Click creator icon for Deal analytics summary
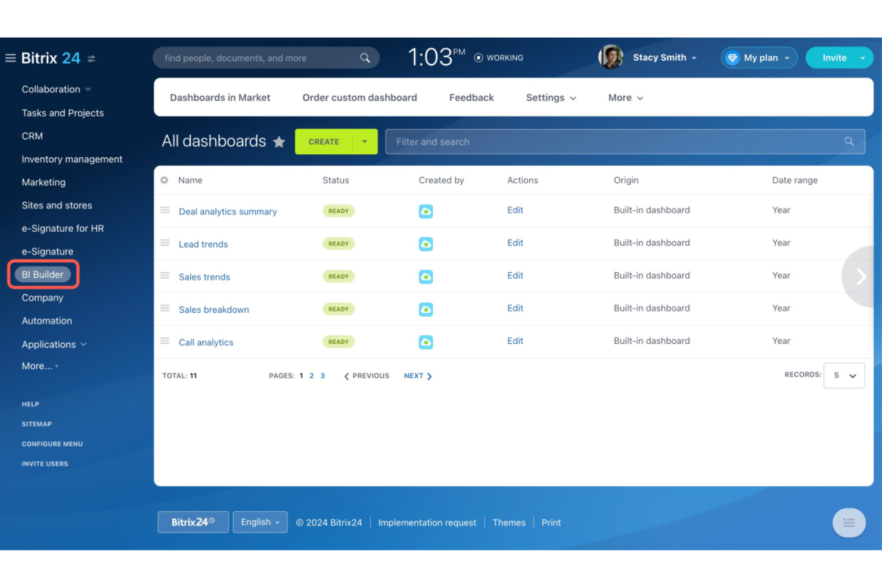Screen dimensions: 882x588 click(426, 211)
